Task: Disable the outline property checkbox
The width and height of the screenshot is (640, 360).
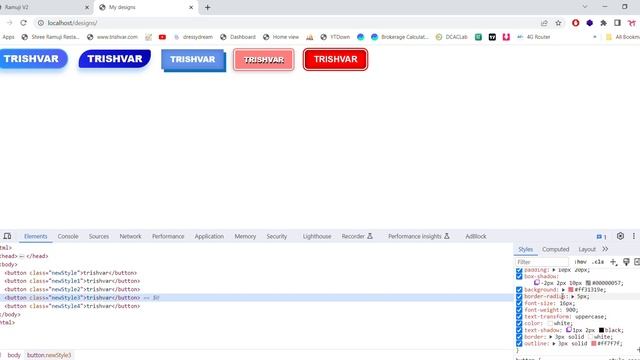Action: pos(519,344)
